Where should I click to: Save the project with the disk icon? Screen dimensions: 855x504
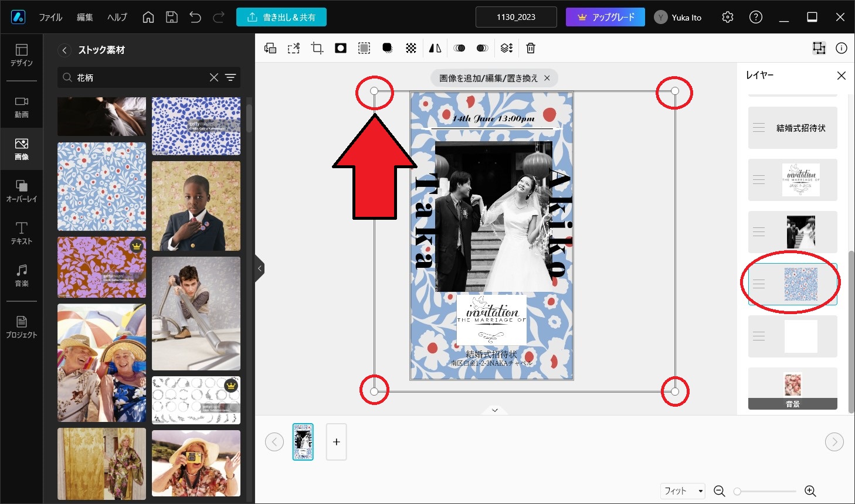(172, 17)
